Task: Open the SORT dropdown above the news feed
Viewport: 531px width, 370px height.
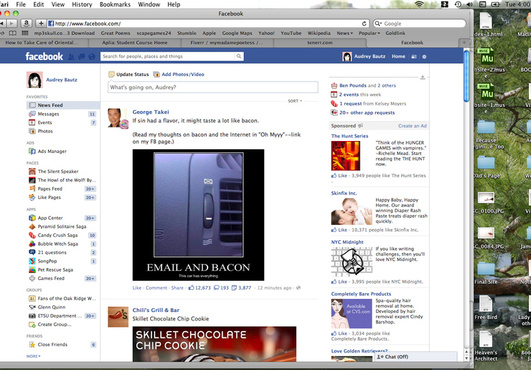Action: 295,101
